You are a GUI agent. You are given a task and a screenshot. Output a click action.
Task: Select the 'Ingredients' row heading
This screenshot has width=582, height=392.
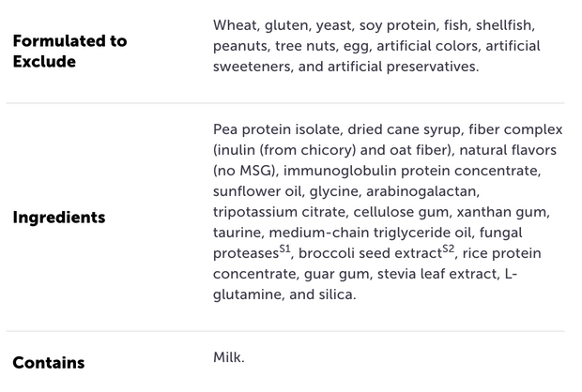coord(59,218)
